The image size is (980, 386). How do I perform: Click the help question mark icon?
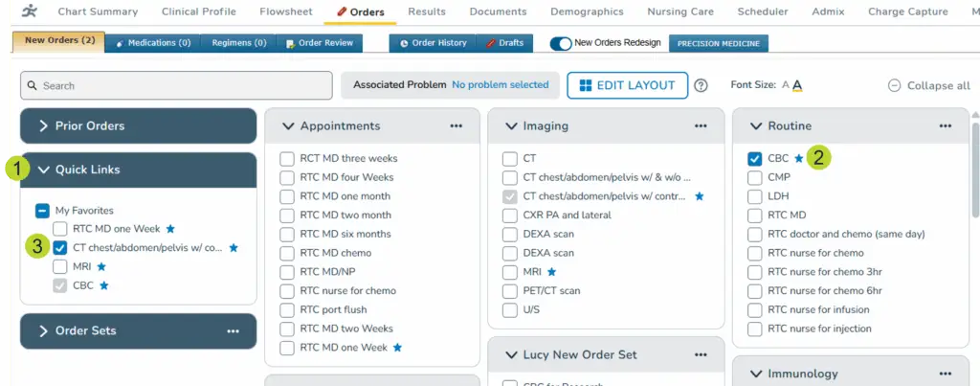point(701,85)
